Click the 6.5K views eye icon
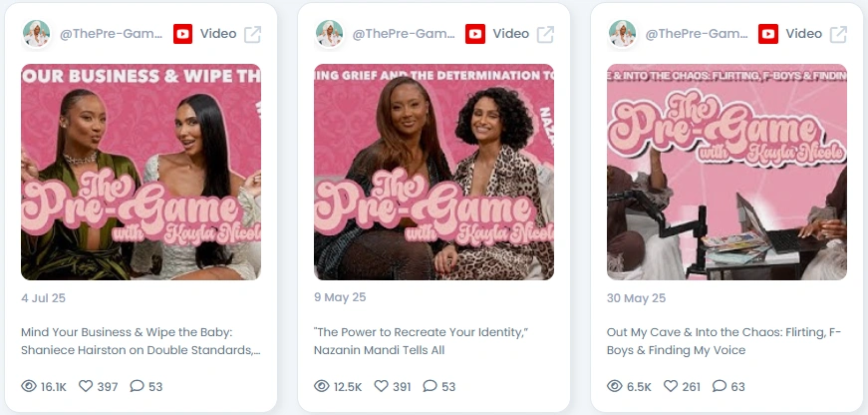Screen dimensions: 868x415 pyautogui.click(x=615, y=386)
